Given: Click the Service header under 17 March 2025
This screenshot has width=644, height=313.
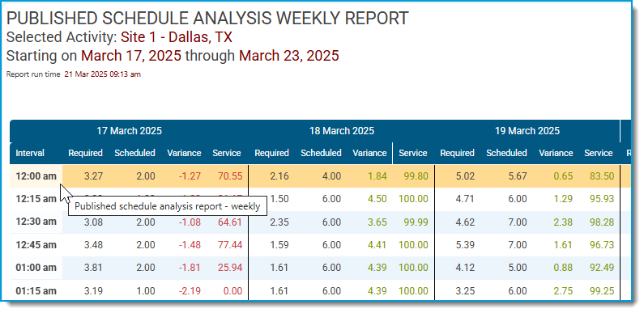Looking at the screenshot, I should point(227,153).
